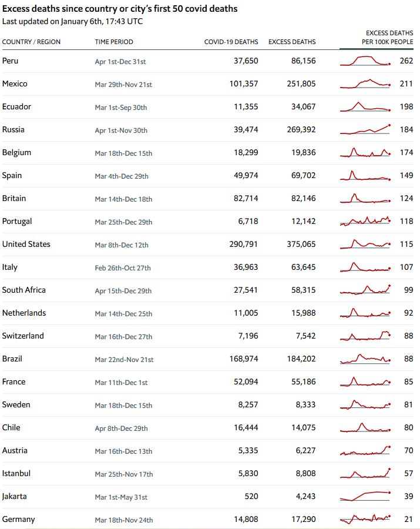Sort by the Country / Region column header
The height and width of the screenshot is (529, 420).
(x=31, y=42)
